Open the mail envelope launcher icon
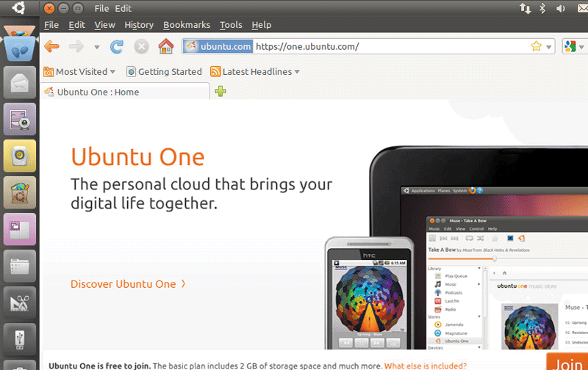Screen dimensions: 588x370 pyautogui.click(x=20, y=82)
